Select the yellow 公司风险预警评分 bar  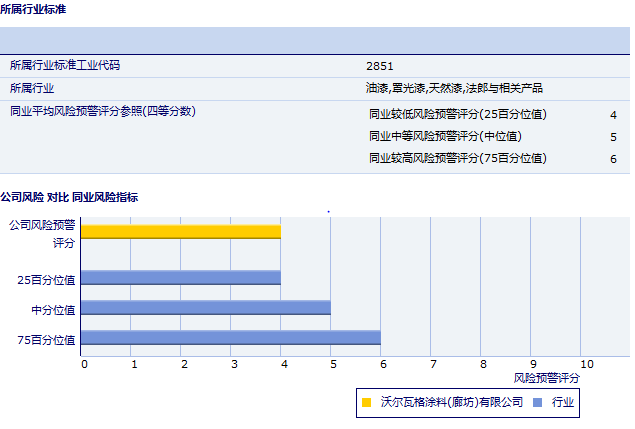[180, 232]
